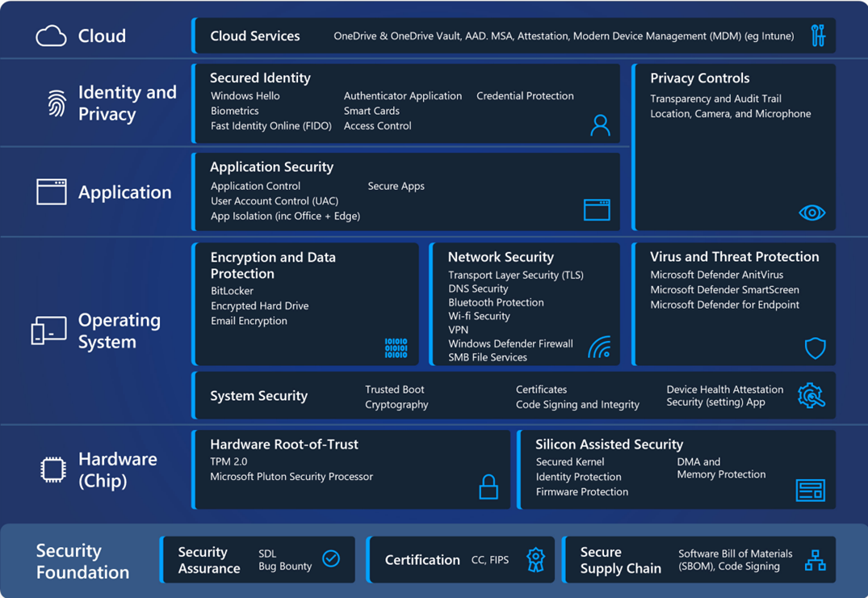
Task: Click the person icon in Secured Identity
Action: point(600,124)
